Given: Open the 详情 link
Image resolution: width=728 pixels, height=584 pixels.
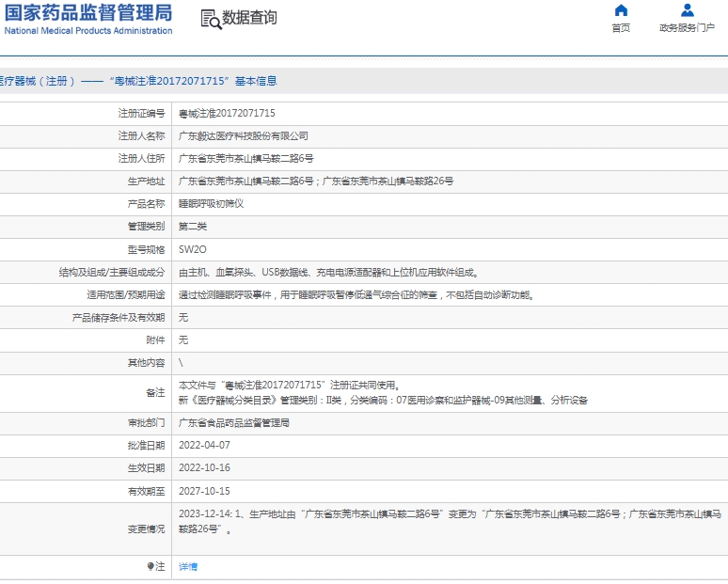Looking at the screenshot, I should point(188,566).
